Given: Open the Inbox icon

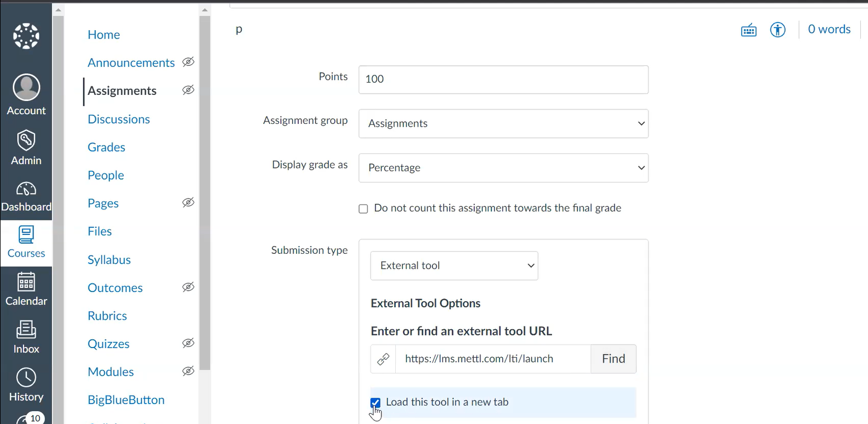Looking at the screenshot, I should (26, 330).
